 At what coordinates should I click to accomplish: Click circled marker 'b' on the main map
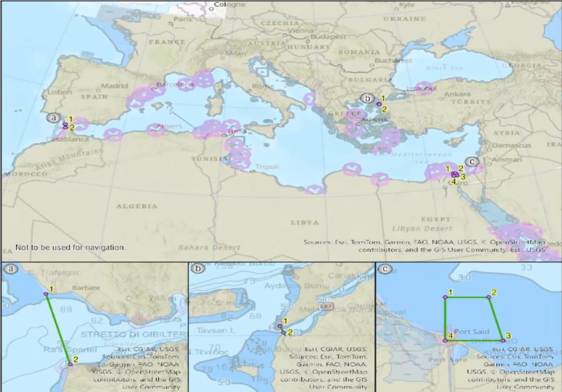pyautogui.click(x=368, y=98)
